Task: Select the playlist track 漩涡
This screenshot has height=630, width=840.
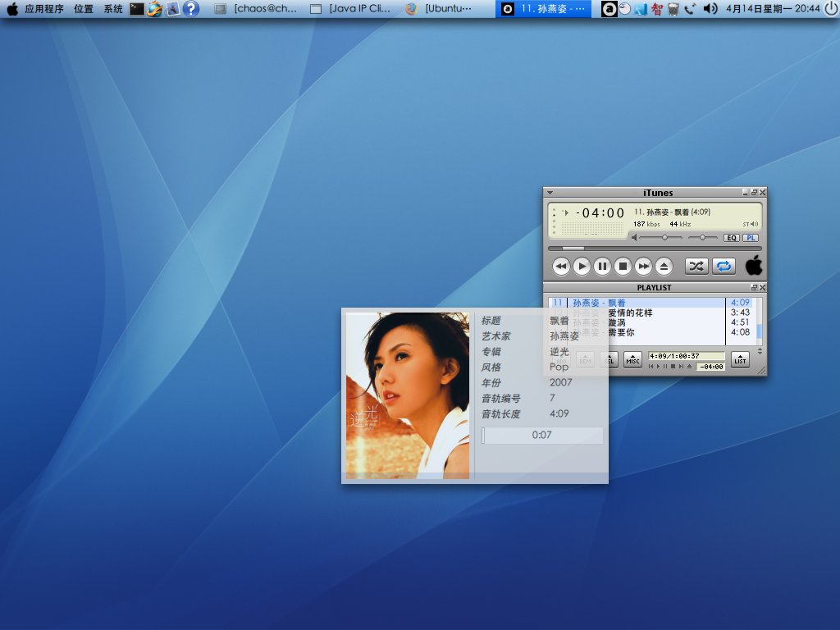Action: click(x=617, y=322)
